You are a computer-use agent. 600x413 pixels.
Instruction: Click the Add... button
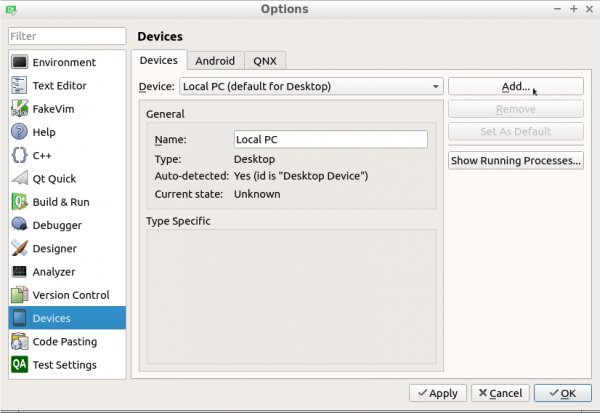coord(515,87)
